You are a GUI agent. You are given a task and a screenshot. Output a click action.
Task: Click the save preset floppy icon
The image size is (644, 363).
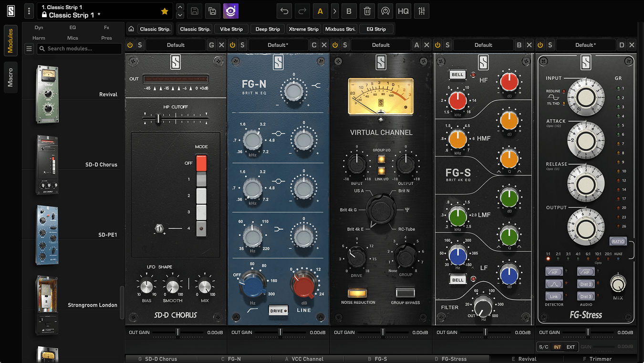click(194, 11)
